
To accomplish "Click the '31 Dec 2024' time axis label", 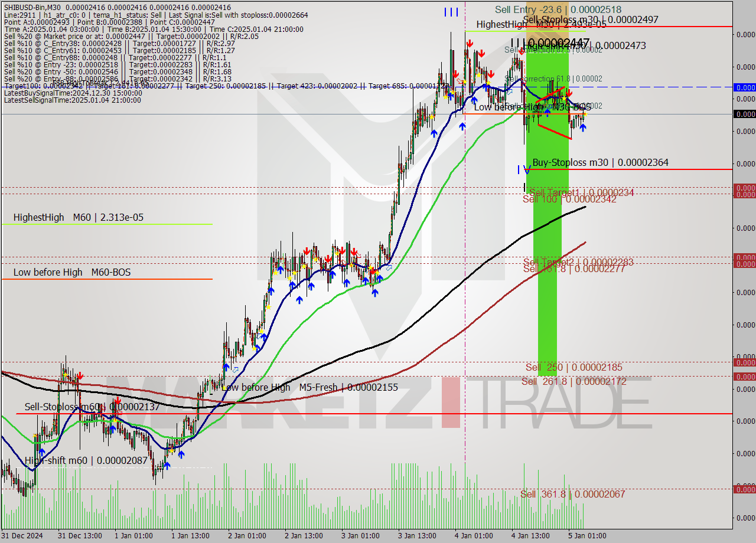I will (x=22, y=536).
